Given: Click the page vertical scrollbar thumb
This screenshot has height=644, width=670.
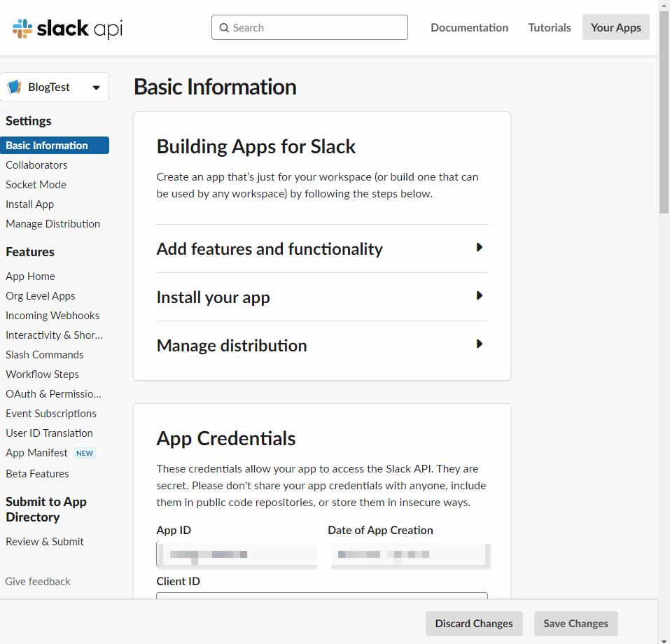Looking at the screenshot, I should click(x=664, y=112).
